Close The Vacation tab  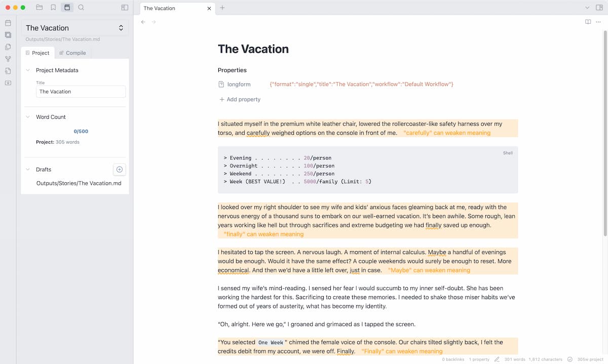pyautogui.click(x=210, y=8)
